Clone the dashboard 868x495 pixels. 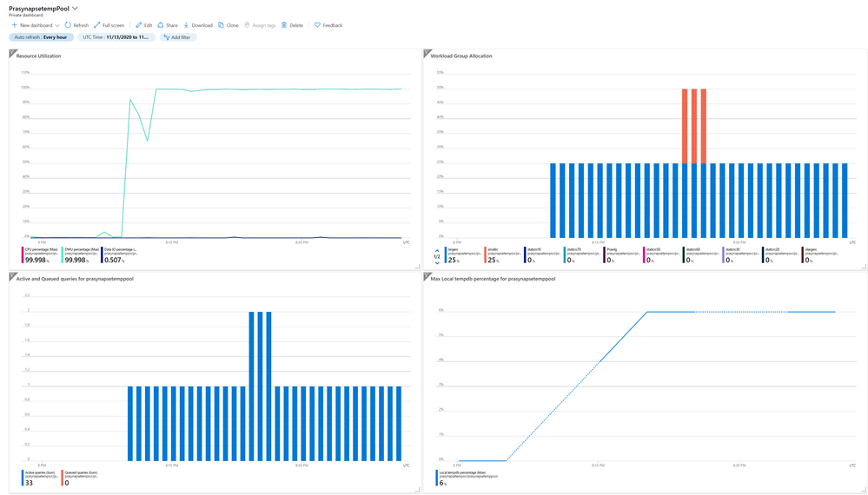click(x=229, y=25)
